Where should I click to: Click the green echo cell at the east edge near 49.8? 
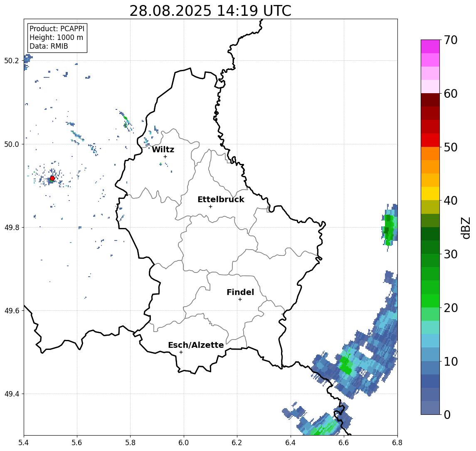point(389,229)
